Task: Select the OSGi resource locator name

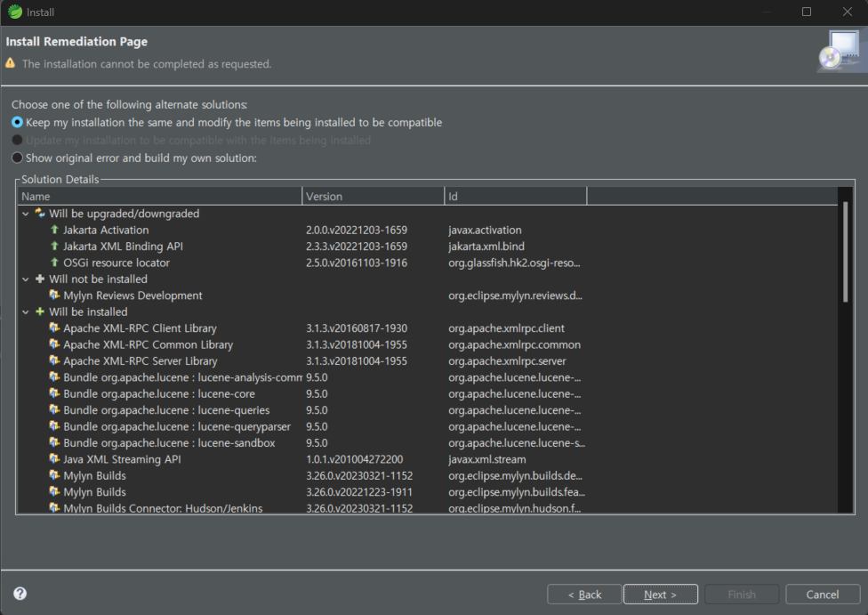Action: (x=117, y=263)
